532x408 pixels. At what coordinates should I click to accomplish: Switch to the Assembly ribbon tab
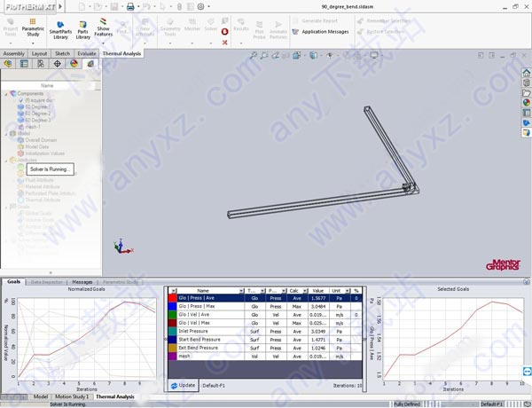point(14,53)
